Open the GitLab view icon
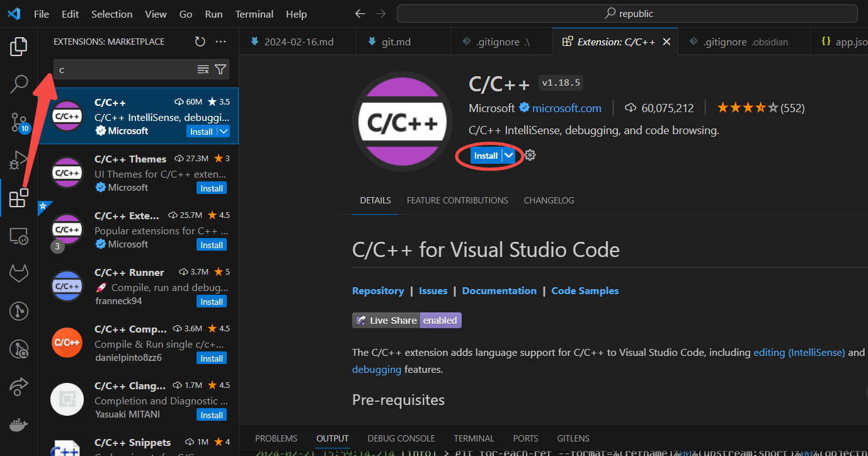This screenshot has height=456, width=868. [19, 273]
